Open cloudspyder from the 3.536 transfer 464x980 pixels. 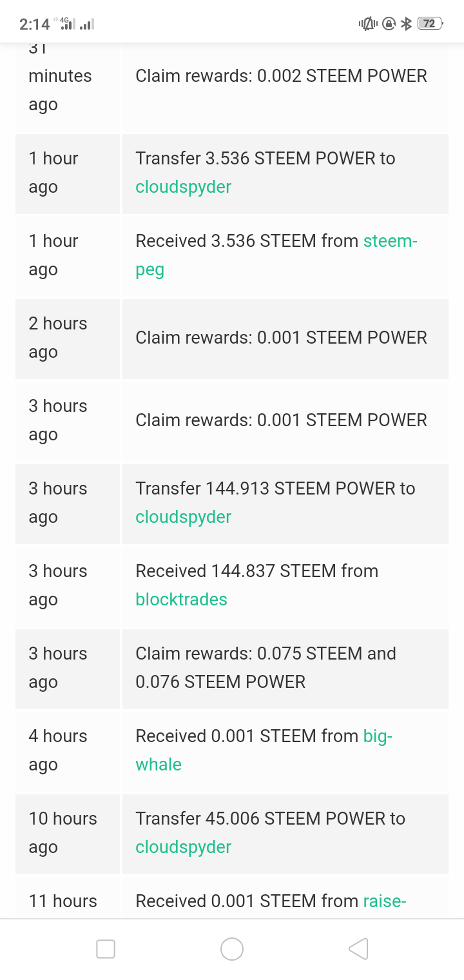(x=183, y=187)
